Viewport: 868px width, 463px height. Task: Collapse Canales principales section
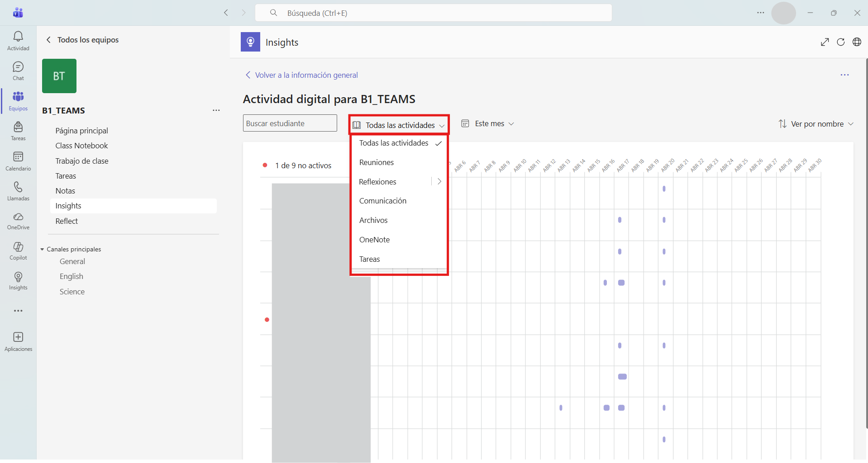click(42, 249)
